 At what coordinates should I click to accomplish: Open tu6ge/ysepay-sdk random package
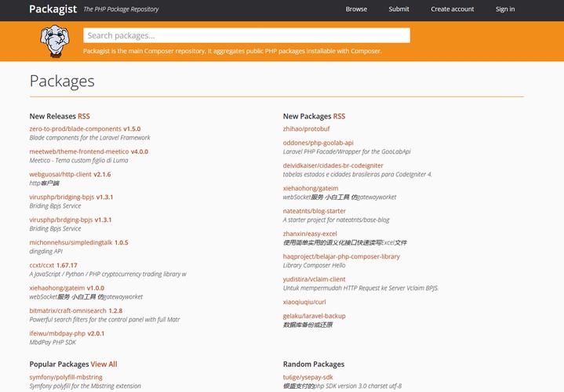[308, 377]
